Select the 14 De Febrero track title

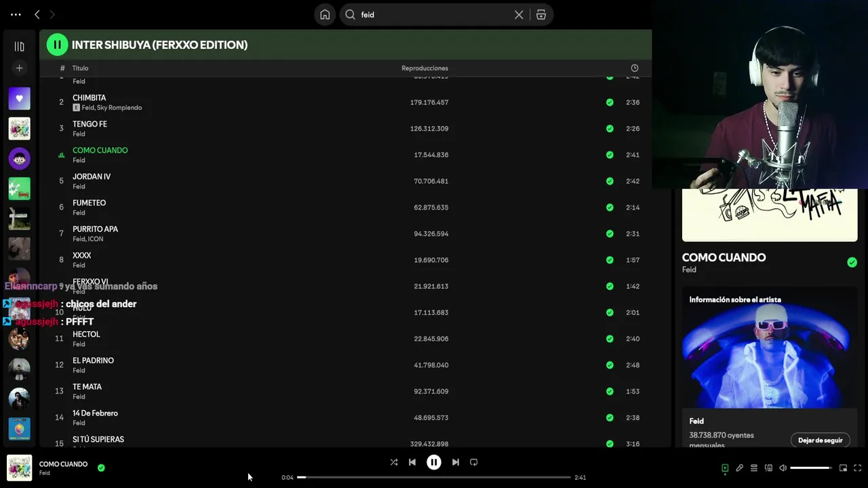pos(95,413)
